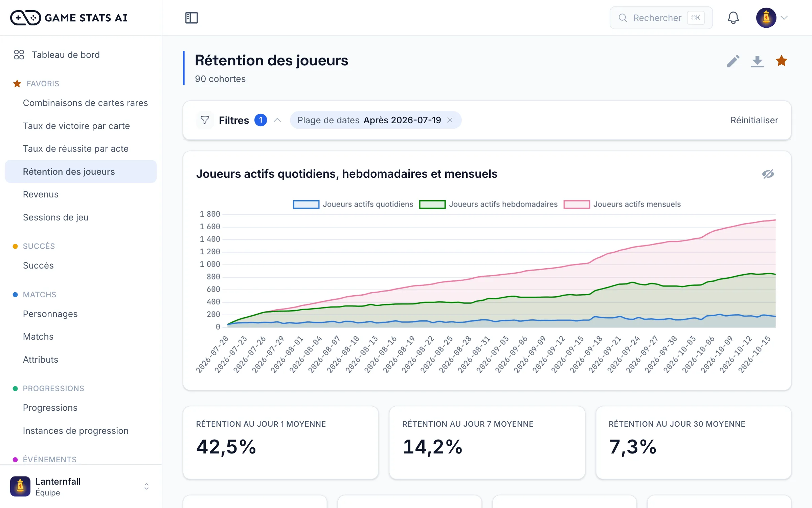The image size is (812, 508).
Task: Toggle the favorite star for this report
Action: click(781, 61)
